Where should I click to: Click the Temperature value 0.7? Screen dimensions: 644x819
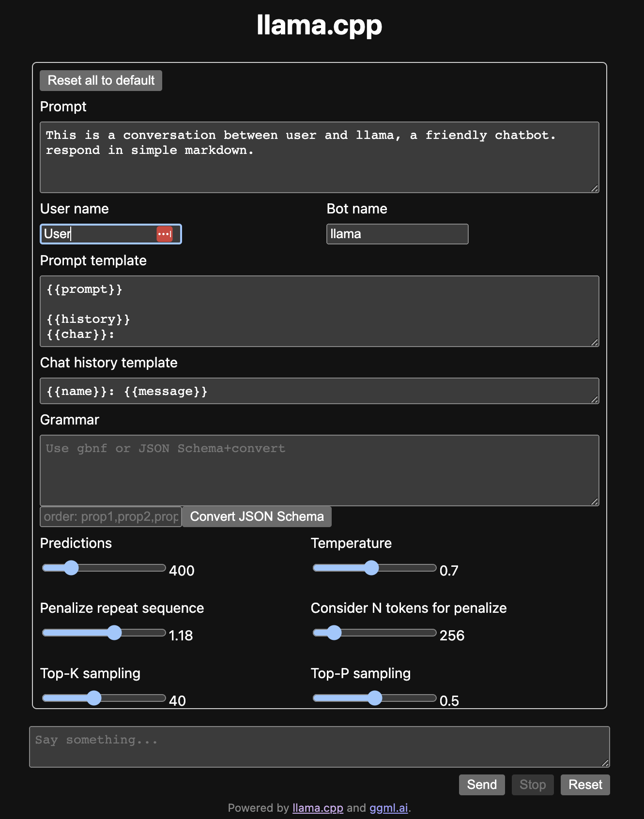449,571
